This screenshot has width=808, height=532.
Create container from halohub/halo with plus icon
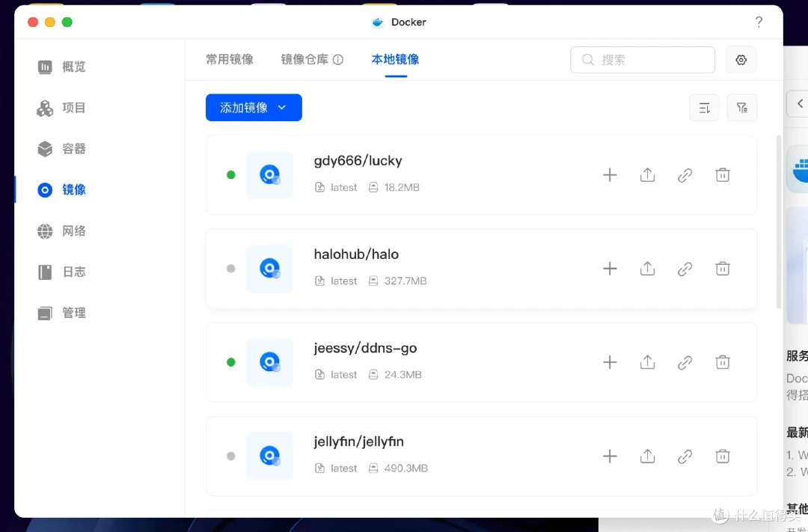click(x=610, y=269)
